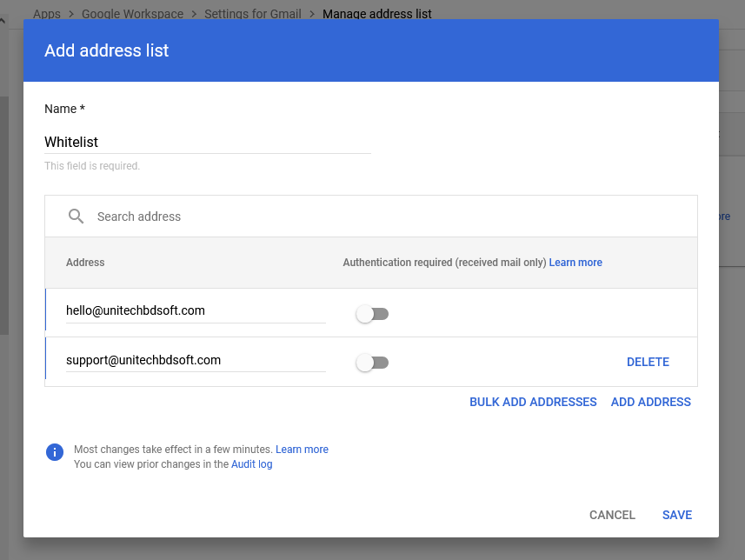Click into the Search address field

[x=382, y=217]
